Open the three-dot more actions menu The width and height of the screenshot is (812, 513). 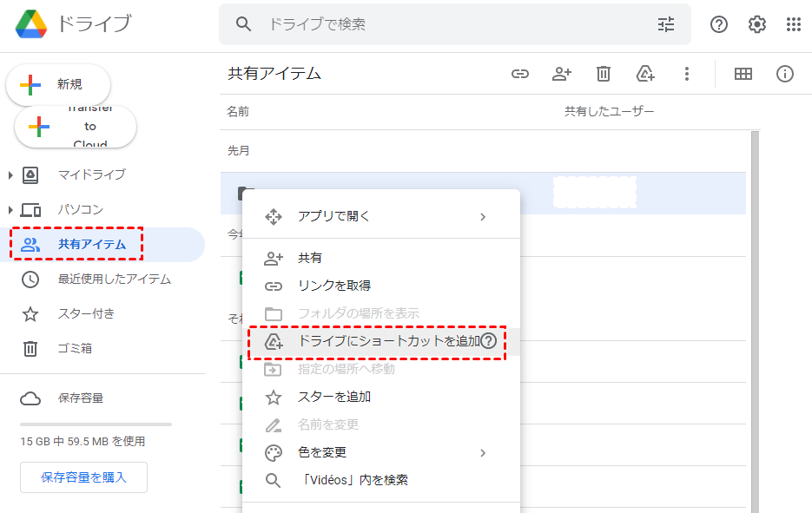(x=687, y=74)
